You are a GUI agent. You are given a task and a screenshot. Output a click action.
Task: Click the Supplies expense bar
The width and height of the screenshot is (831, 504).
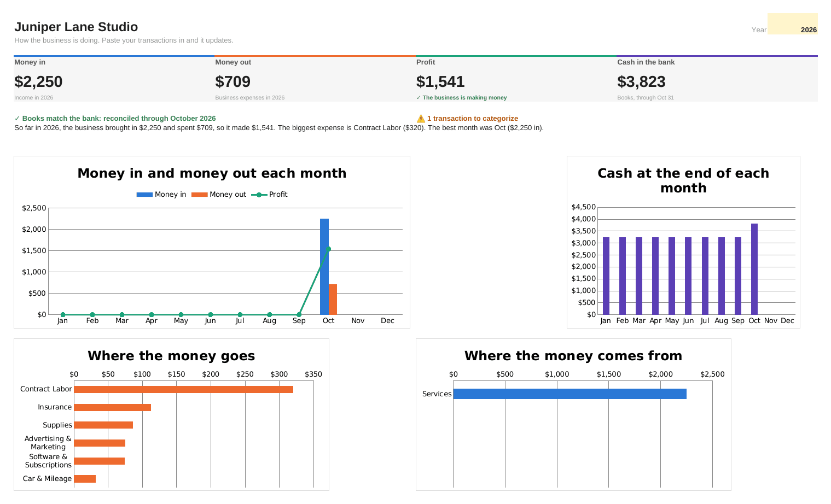tap(103, 425)
